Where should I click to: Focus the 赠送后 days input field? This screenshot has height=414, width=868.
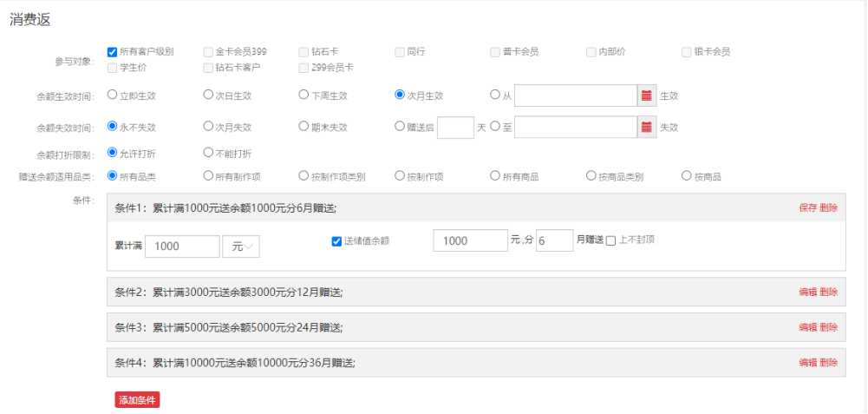pyautogui.click(x=455, y=128)
